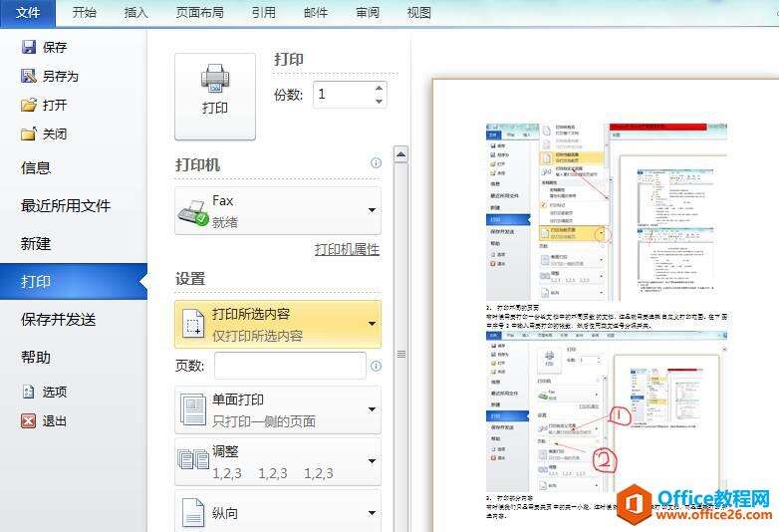Image resolution: width=779 pixels, height=532 pixels.
Task: Click the 保存 save icon
Action: pyautogui.click(x=29, y=47)
